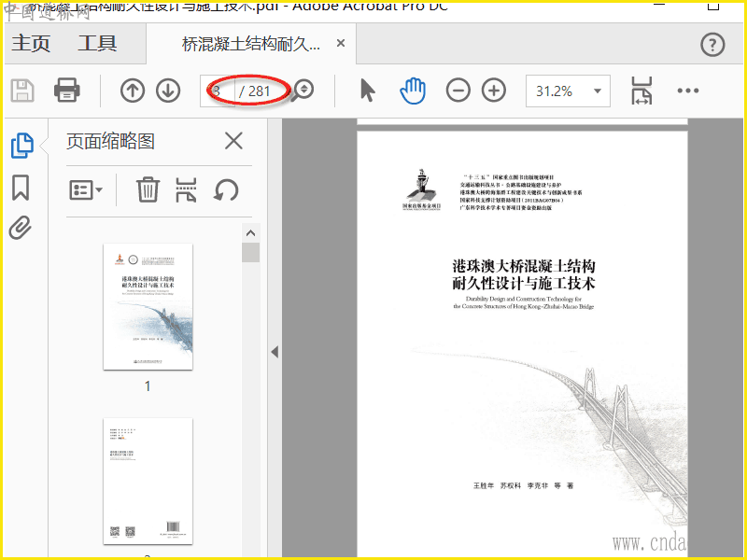
Task: Print the document using printer icon
Action: 66,90
